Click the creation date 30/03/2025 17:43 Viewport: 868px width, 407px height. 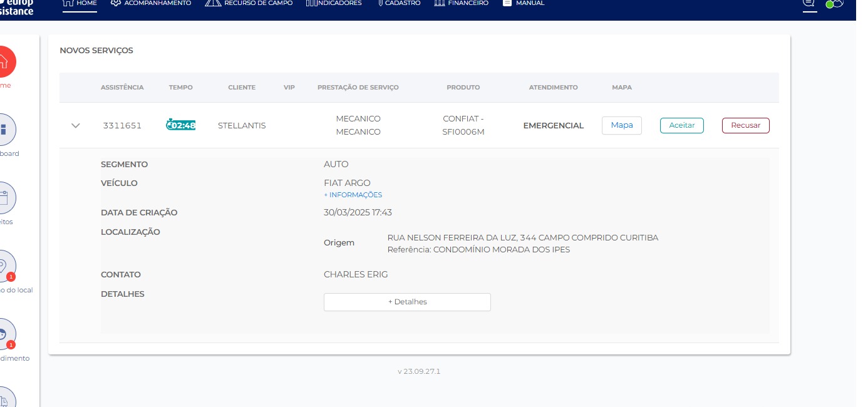[358, 212]
